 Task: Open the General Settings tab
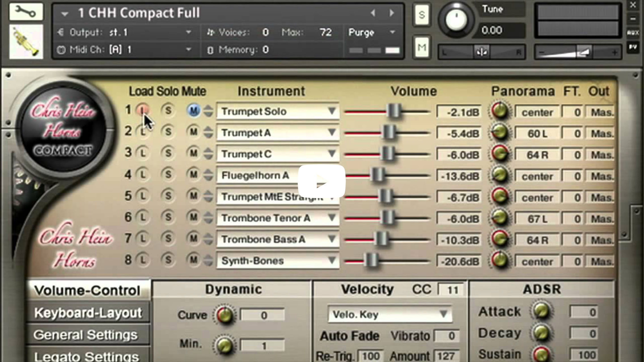(85, 335)
